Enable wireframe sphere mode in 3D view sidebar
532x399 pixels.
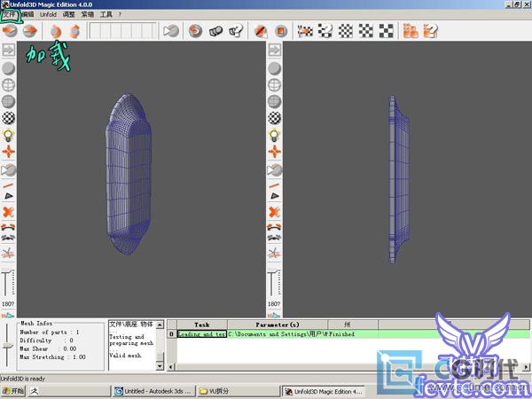pos(9,85)
